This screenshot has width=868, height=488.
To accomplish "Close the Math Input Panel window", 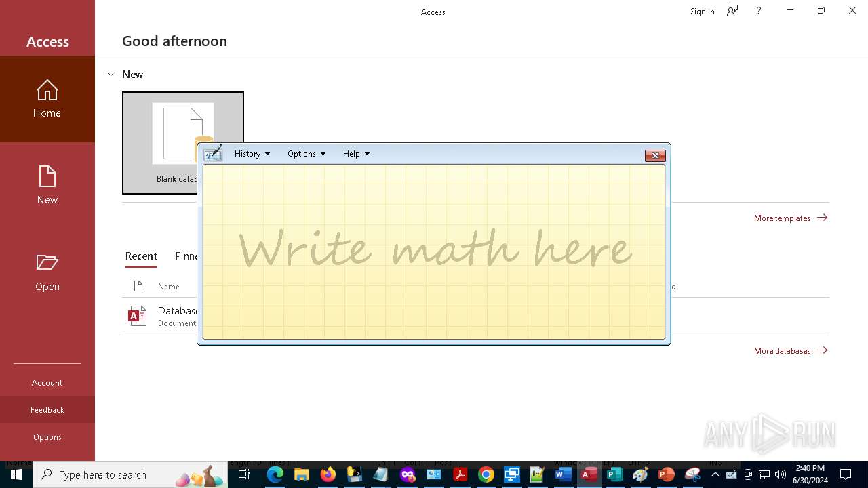I will tap(655, 155).
